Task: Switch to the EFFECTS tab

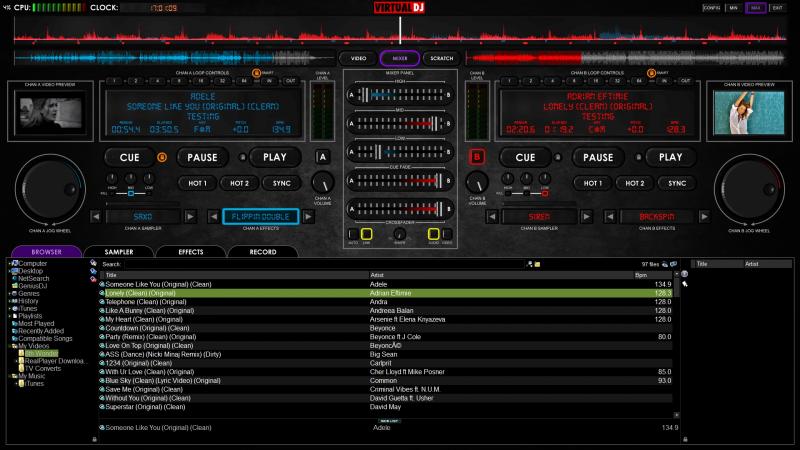Action: pyautogui.click(x=191, y=252)
